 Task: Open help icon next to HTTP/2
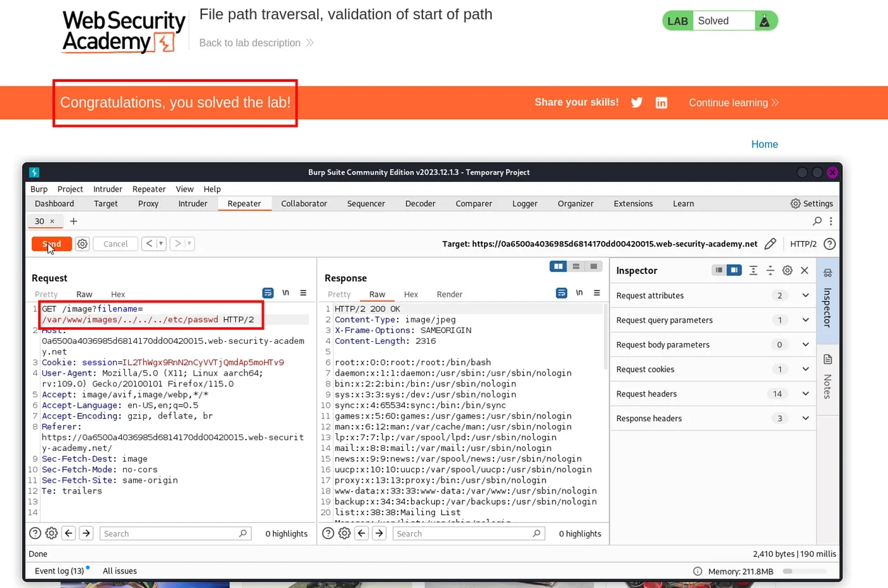(x=829, y=244)
